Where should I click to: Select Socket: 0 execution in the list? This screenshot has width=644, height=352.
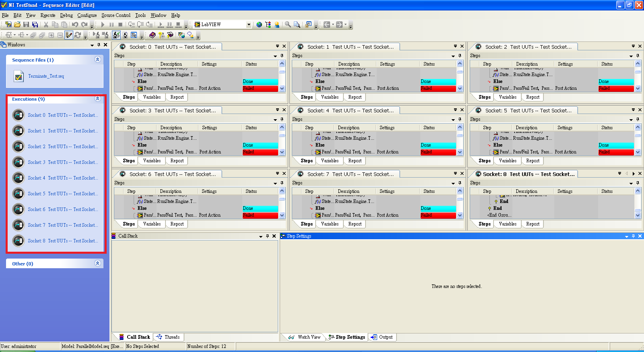63,115
